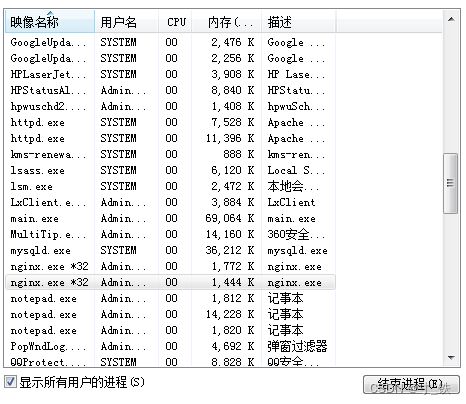Select notepad.exe using 14,228 K memory

click(170, 314)
